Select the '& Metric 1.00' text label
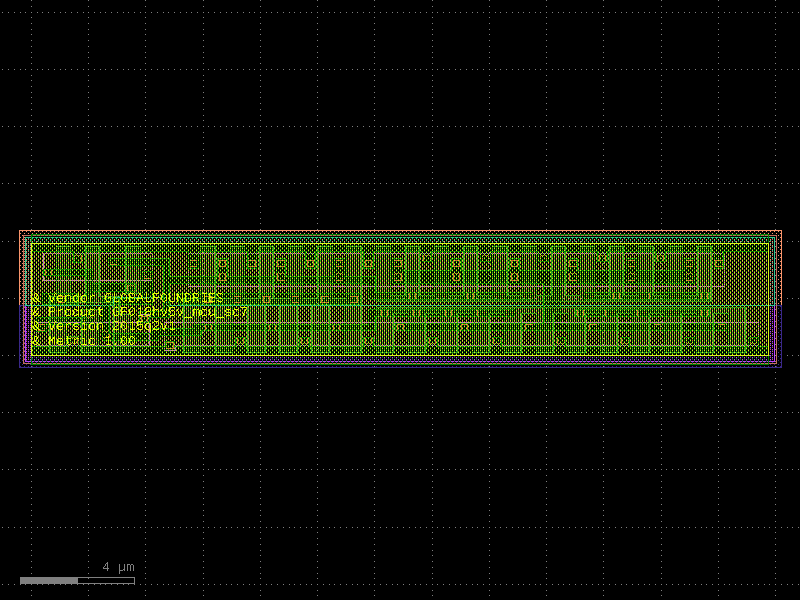 pos(84,340)
